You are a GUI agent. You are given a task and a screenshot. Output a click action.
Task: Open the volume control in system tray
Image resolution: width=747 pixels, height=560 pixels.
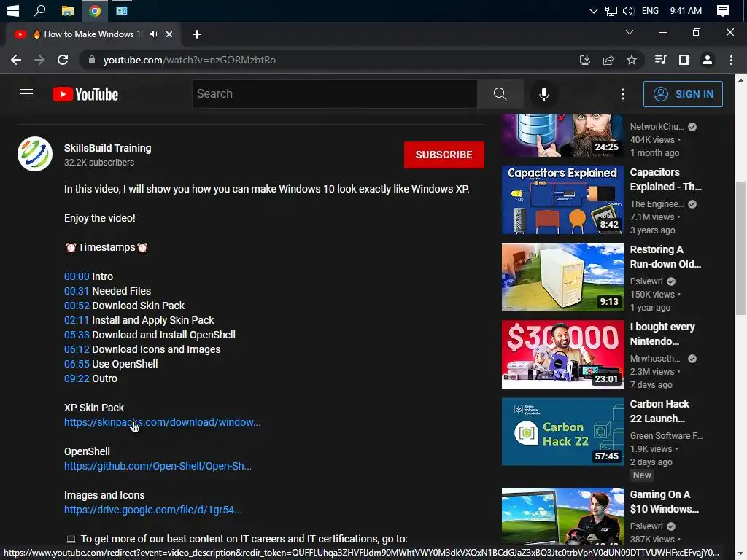(628, 10)
